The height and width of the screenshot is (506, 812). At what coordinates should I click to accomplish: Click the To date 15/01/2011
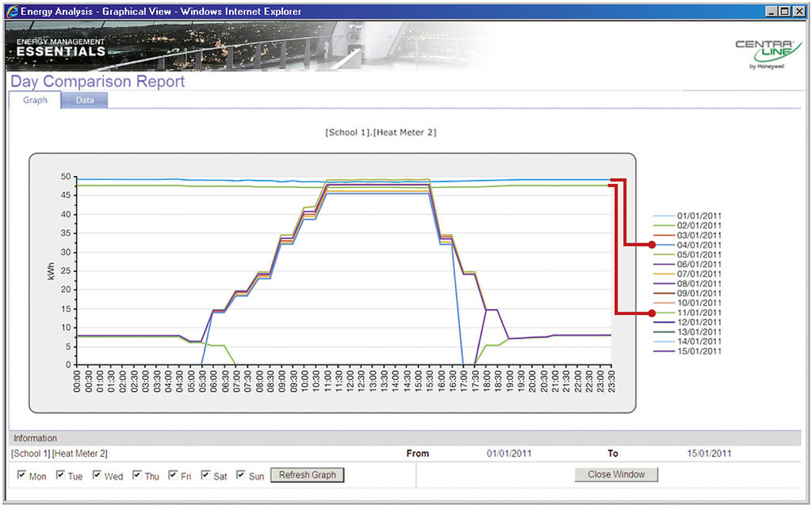(709, 454)
